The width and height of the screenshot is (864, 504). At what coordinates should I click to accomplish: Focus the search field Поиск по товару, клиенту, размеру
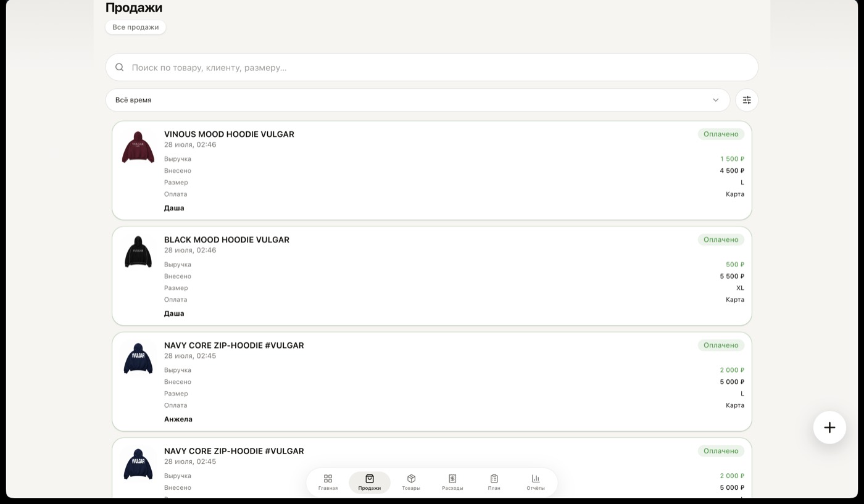point(432,67)
